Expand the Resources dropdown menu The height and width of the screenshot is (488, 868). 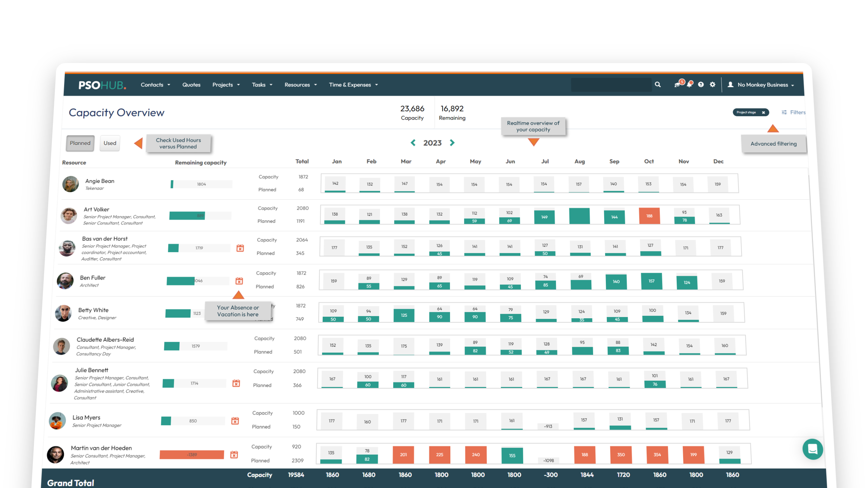(300, 85)
